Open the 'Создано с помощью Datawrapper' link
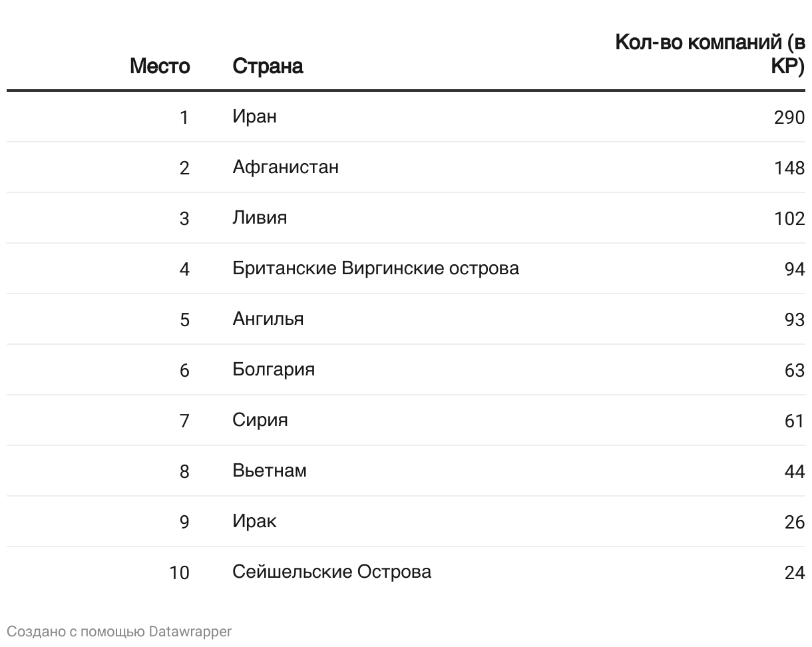This screenshot has width=812, height=647. [119, 631]
